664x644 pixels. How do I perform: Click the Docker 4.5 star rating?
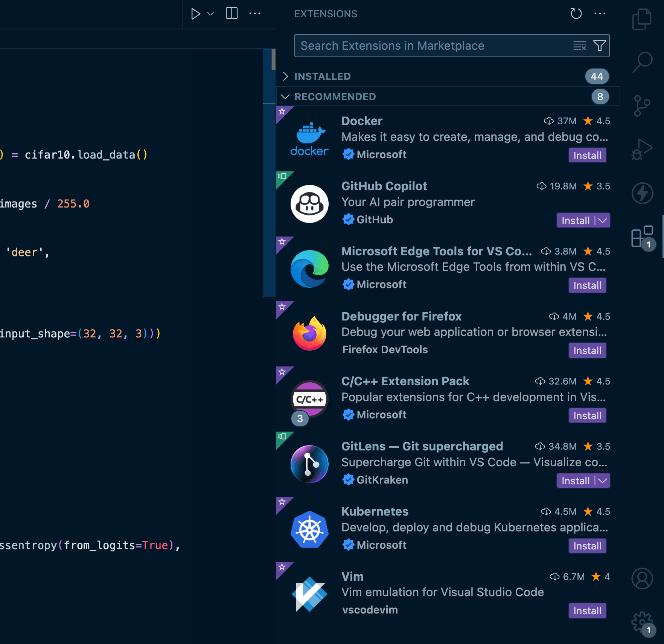point(596,121)
